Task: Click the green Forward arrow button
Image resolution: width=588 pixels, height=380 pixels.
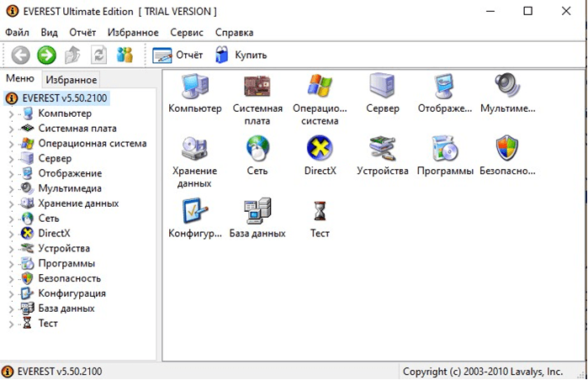Action: (x=46, y=55)
